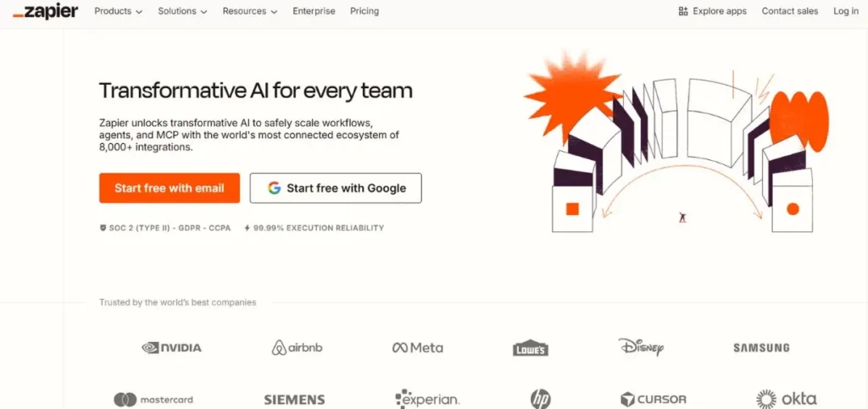
Task: Select the Airbnb company logo
Action: point(297,348)
